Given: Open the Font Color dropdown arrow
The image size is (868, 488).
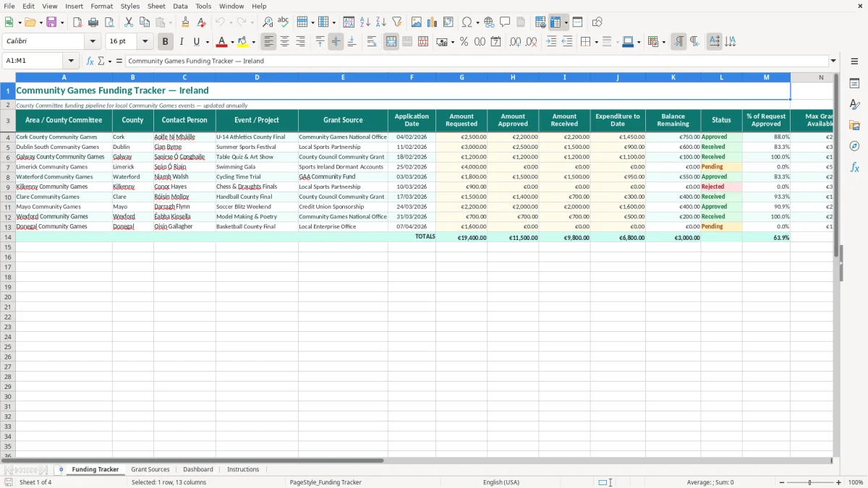Looking at the screenshot, I should (x=231, y=42).
